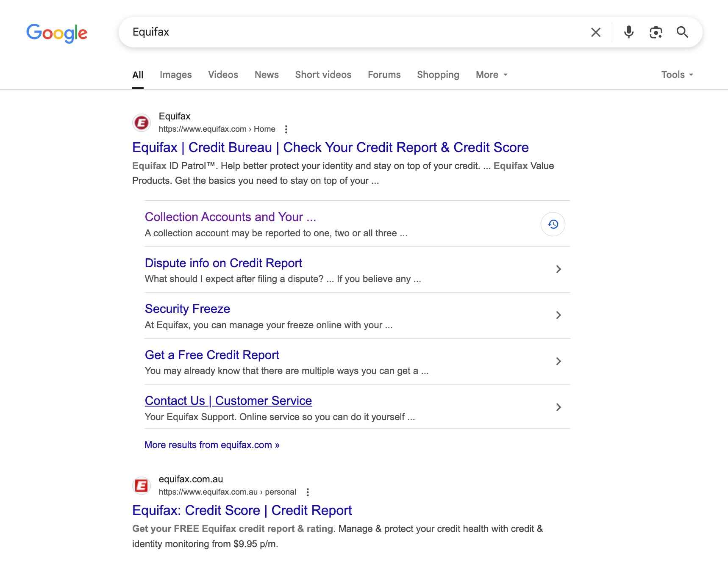Click More results from equifax.com »

[212, 445]
